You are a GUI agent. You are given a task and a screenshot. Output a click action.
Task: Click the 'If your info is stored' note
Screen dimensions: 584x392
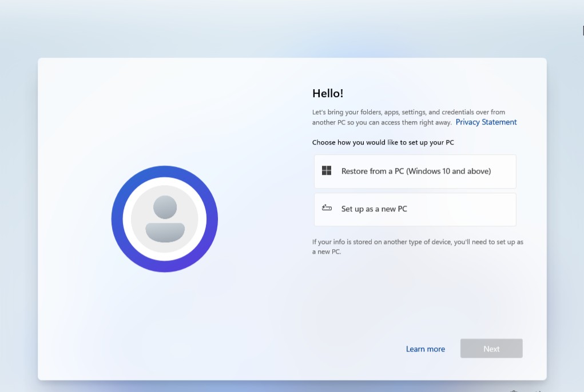click(x=418, y=242)
